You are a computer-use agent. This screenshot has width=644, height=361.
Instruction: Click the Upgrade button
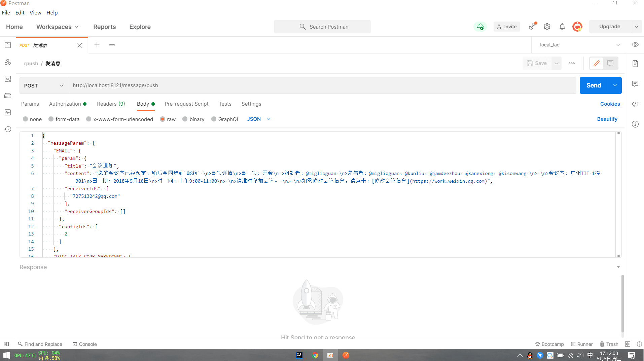coord(610,27)
